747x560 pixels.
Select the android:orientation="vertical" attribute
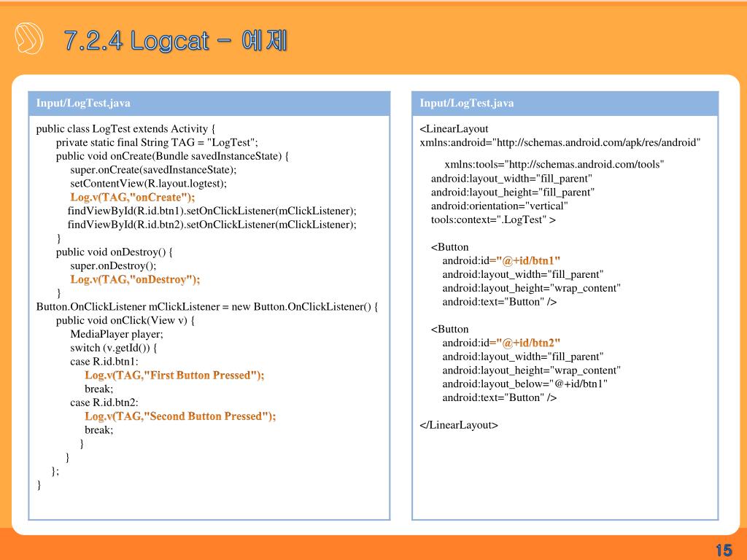[x=499, y=206]
